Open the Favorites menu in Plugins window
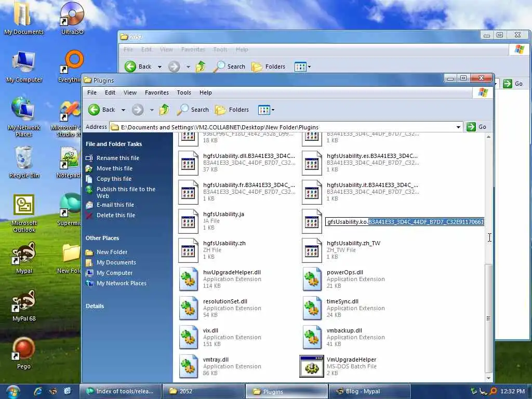 157,92
